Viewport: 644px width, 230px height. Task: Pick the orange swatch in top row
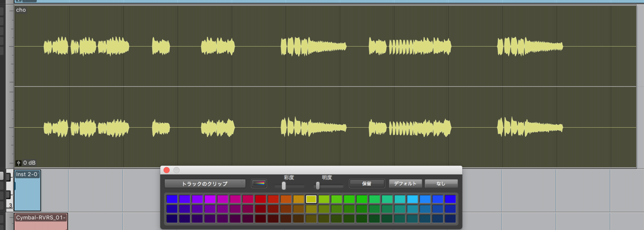click(286, 199)
